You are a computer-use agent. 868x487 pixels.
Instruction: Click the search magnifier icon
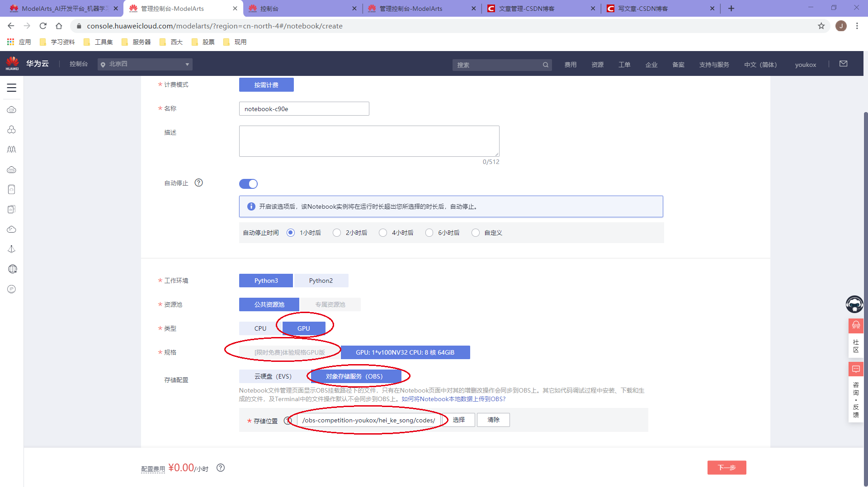pos(546,65)
